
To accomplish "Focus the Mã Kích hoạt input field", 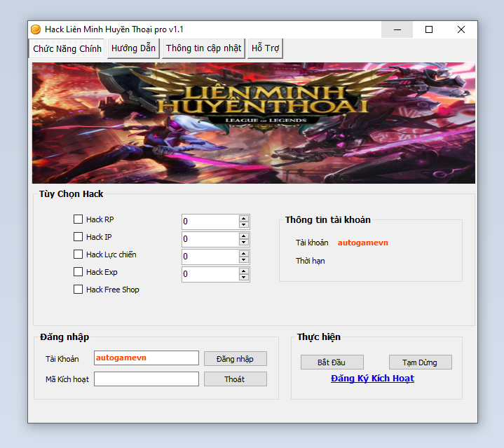I will 147,379.
